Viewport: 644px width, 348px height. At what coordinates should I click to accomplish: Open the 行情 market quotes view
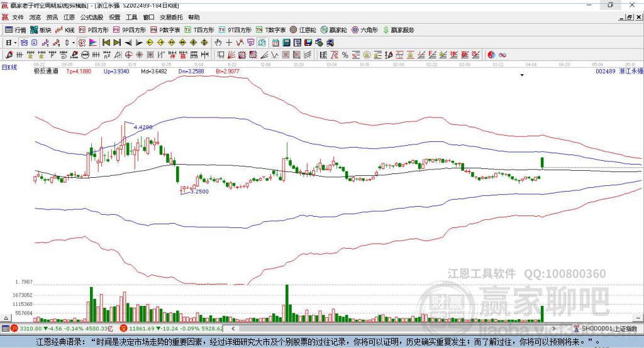point(16,30)
